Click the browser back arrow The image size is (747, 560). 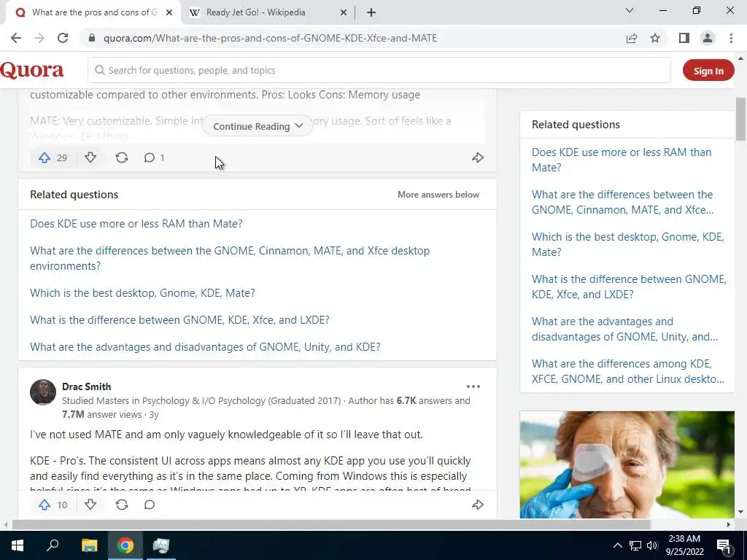pos(16,38)
